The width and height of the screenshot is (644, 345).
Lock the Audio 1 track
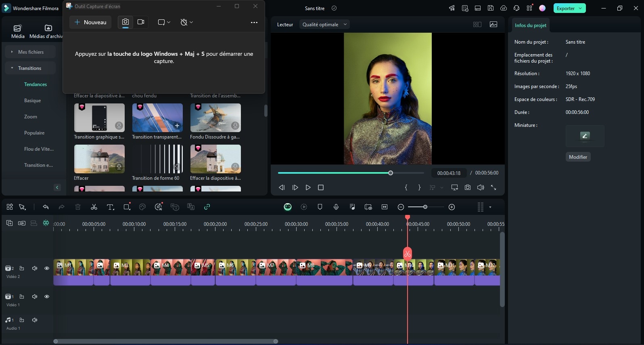(22, 320)
